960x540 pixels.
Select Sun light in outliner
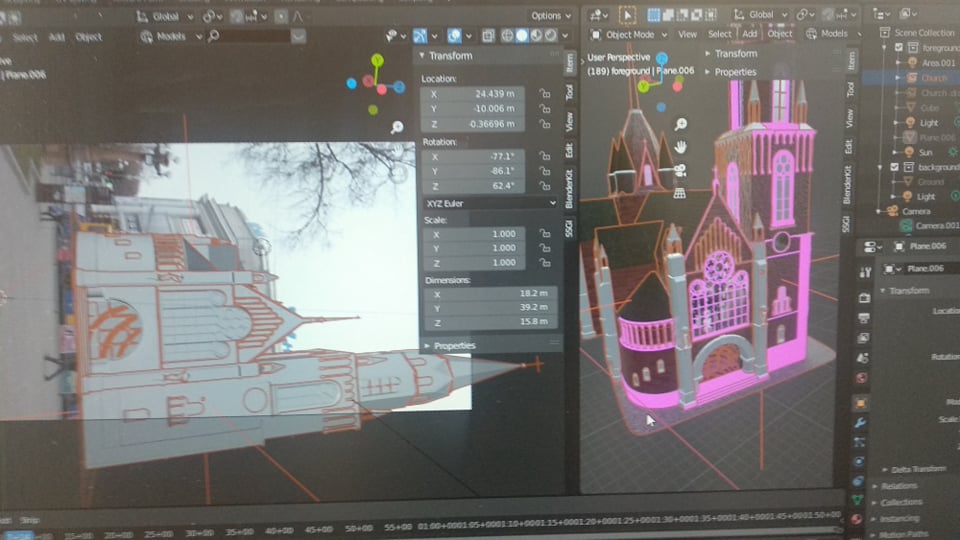coord(924,152)
